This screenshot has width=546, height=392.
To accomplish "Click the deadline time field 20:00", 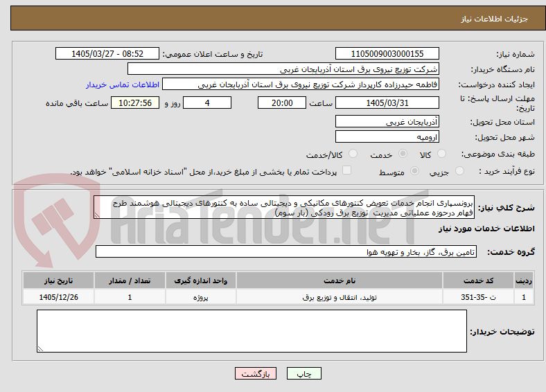I will (282, 103).
